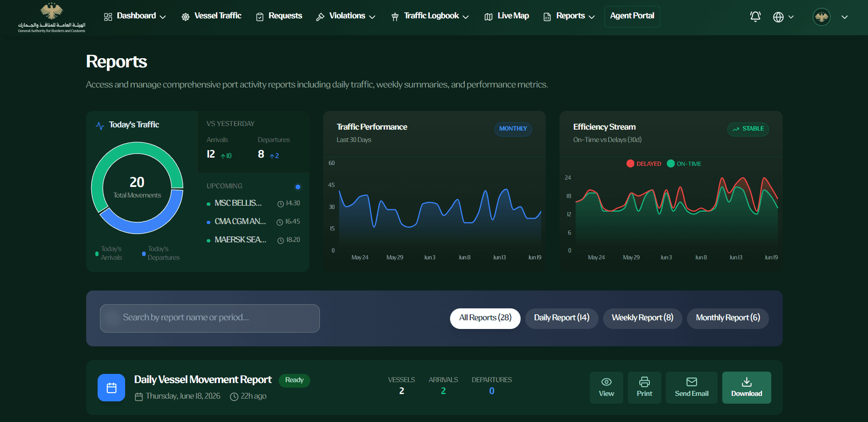Viewport: 868px width, 422px height.
Task: Expand the Violations dropdown chevron
Action: click(372, 17)
